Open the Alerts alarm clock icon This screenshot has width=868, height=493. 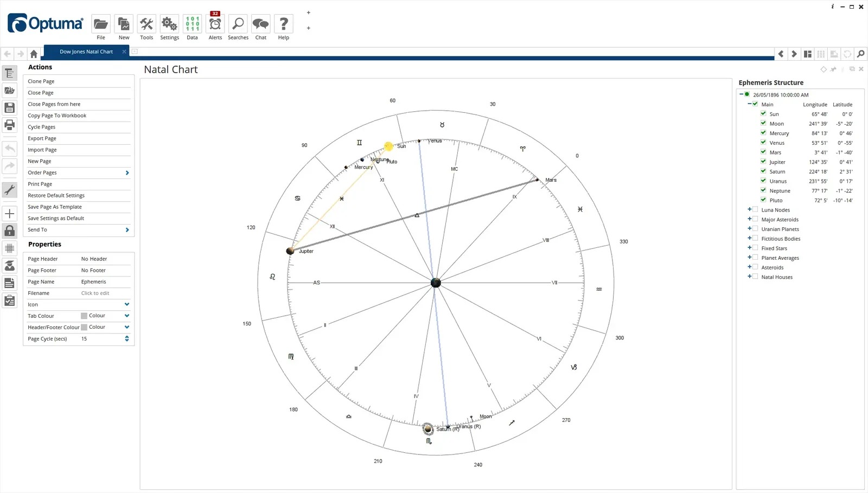pyautogui.click(x=215, y=24)
